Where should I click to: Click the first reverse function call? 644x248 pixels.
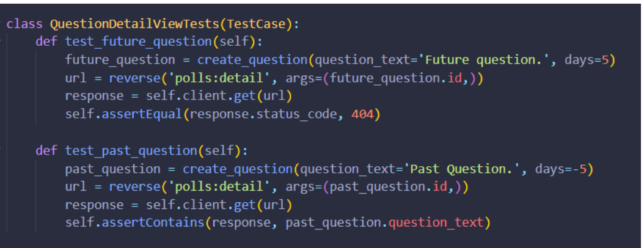(x=134, y=78)
